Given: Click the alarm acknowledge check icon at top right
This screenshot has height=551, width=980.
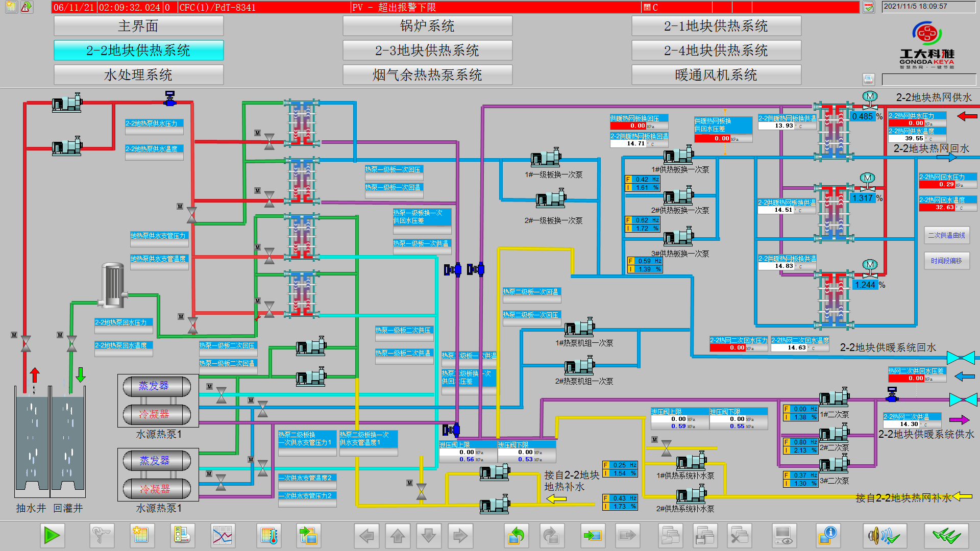Looking at the screenshot, I should click(x=868, y=7).
